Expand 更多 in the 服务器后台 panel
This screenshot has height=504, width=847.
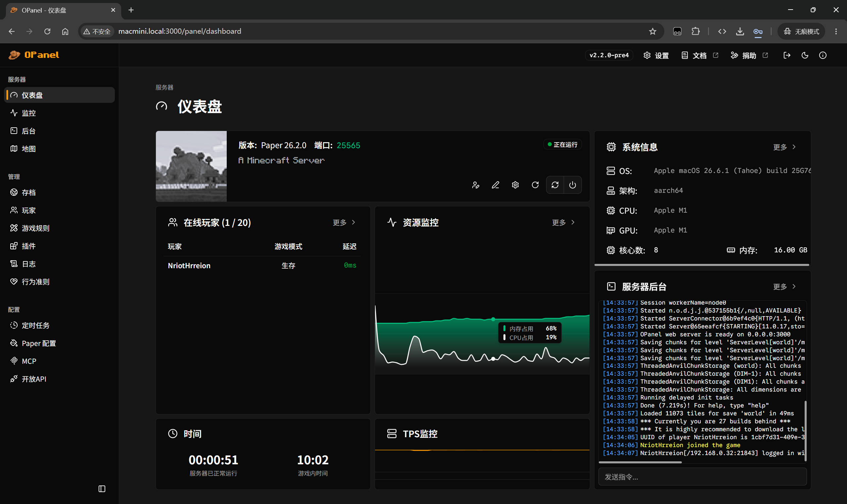click(784, 287)
